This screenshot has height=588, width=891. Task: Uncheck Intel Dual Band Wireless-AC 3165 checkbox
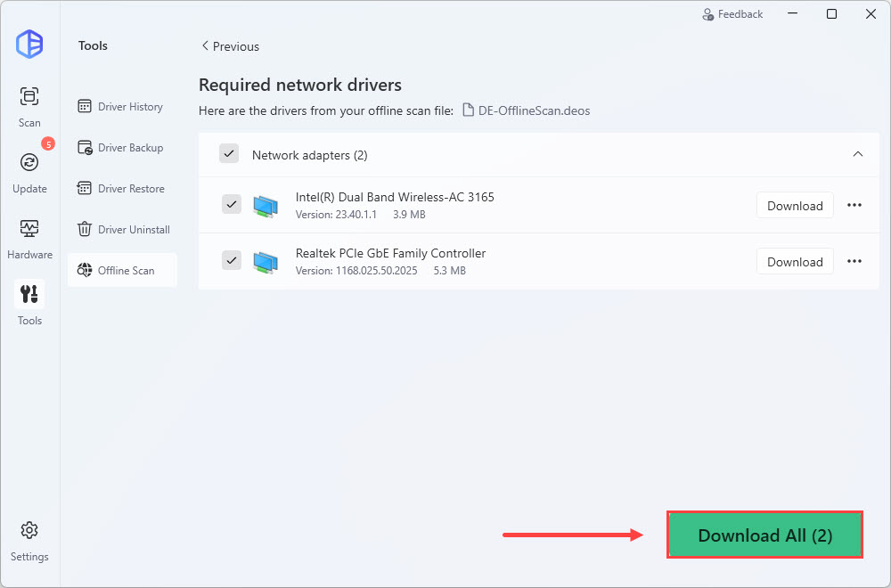[232, 205]
